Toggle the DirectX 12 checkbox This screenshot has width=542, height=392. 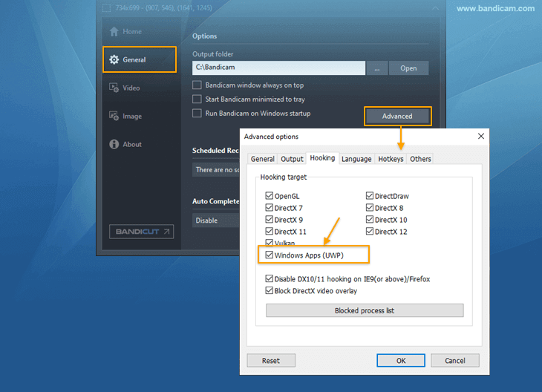370,231
